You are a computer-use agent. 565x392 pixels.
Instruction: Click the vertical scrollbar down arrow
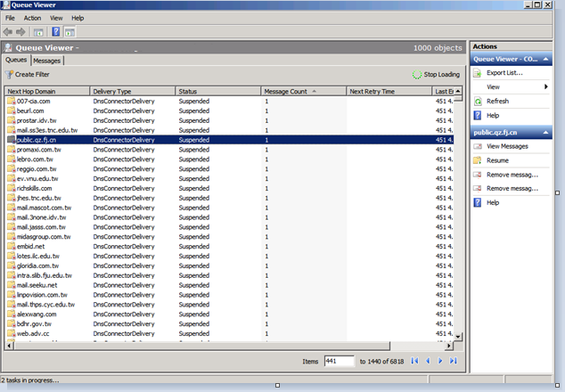[x=458, y=337]
